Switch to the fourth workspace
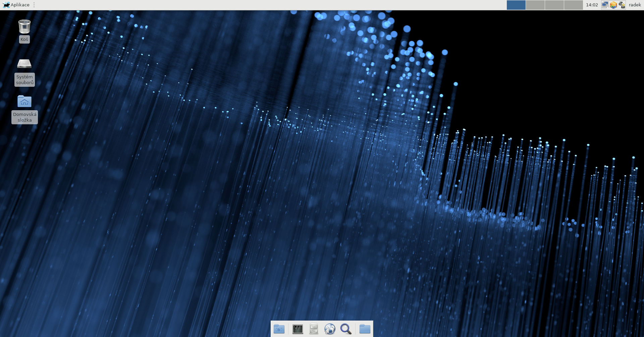This screenshot has height=337, width=644. coord(573,5)
